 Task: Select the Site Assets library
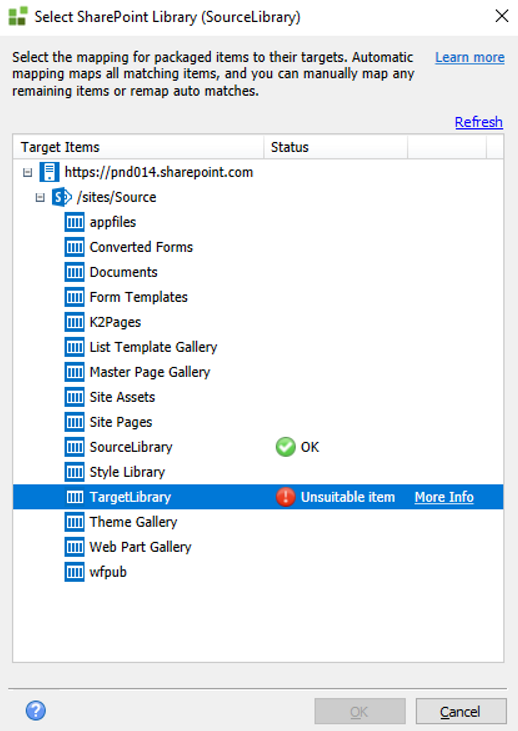tap(122, 397)
